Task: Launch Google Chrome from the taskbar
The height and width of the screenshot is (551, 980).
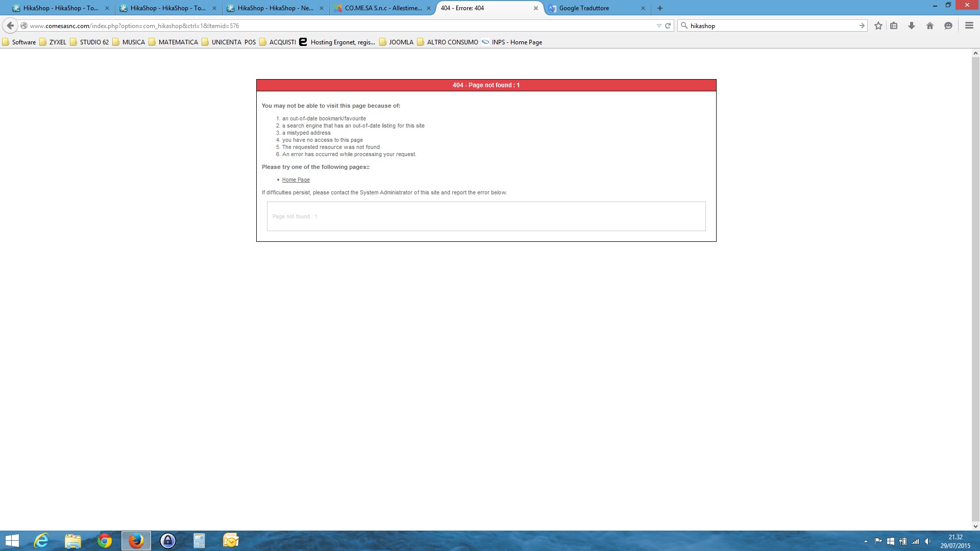Action: (x=105, y=541)
